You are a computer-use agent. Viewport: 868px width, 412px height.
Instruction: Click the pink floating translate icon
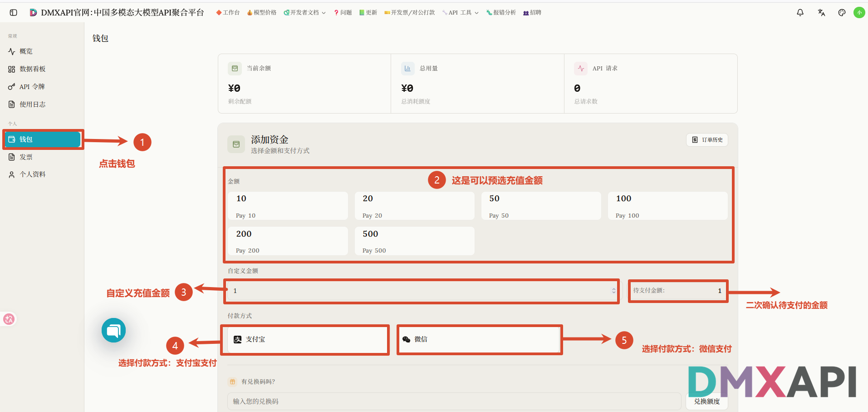click(x=9, y=319)
